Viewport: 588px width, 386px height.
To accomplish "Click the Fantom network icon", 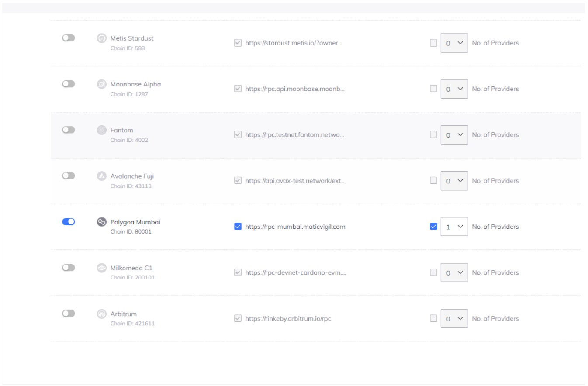I will 101,130.
